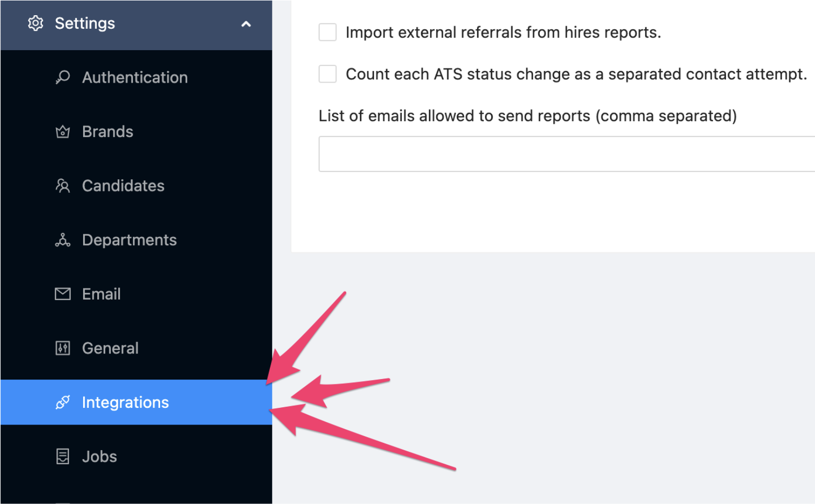Navigate to Integrations settings
Image resolution: width=815 pixels, height=504 pixels.
point(125,403)
